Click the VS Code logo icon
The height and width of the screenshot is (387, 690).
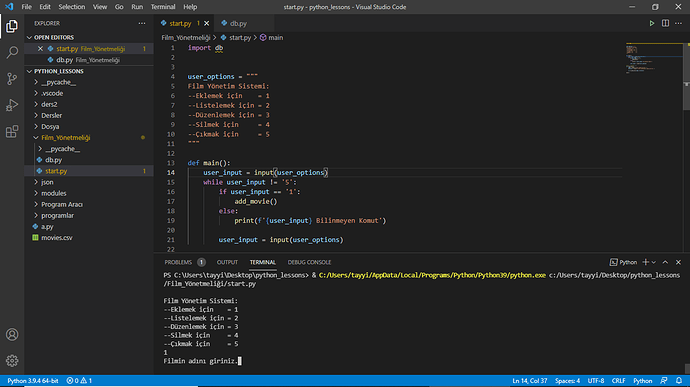(9, 7)
